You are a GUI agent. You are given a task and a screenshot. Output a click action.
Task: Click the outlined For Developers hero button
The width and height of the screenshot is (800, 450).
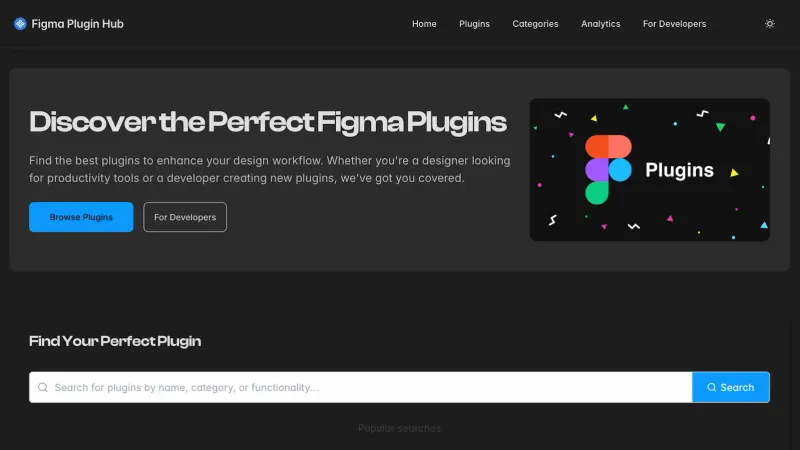point(185,217)
